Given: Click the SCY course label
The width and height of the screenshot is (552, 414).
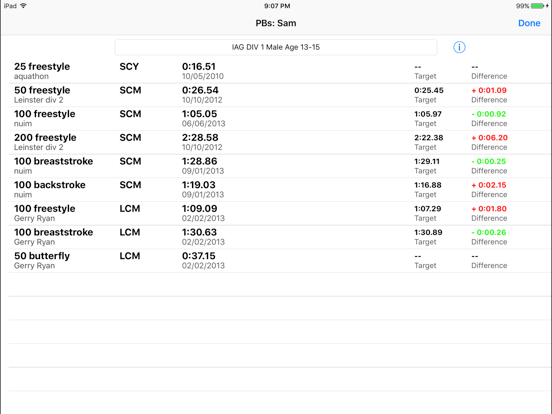Looking at the screenshot, I should (129, 67).
